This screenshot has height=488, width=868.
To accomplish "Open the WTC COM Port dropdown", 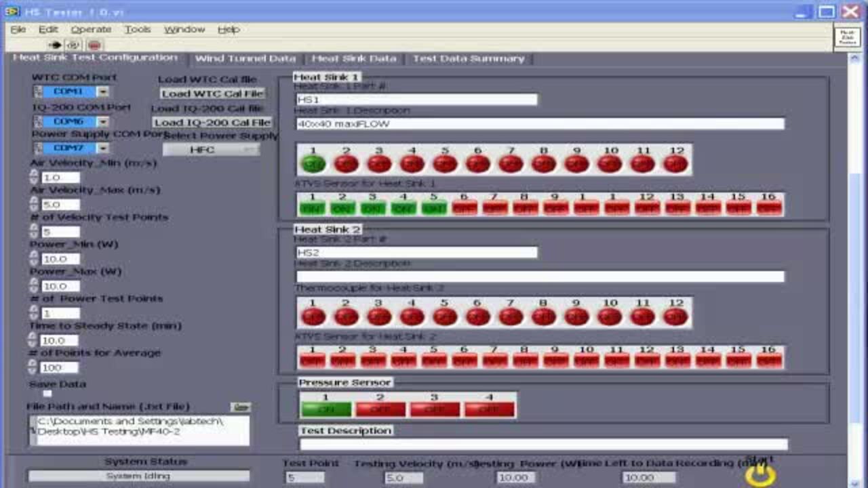I will (x=102, y=91).
